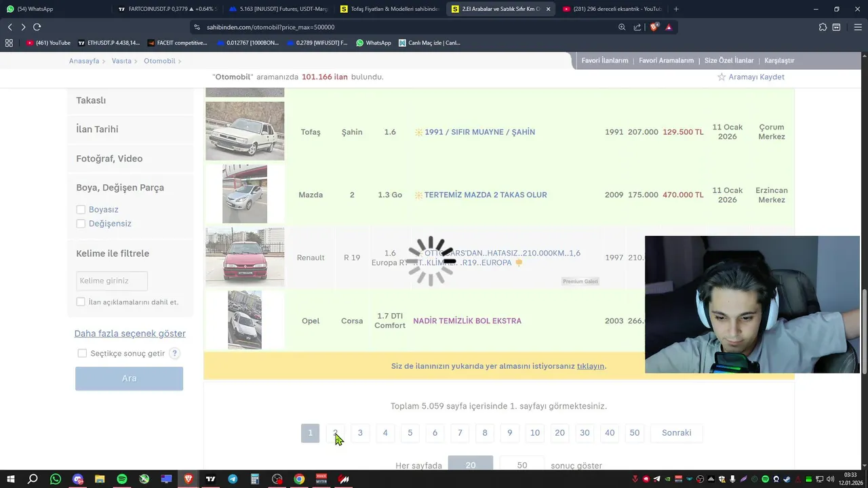Open NADİR TEMİZLİK BOL EKSTRA listing
868x488 pixels.
point(467,321)
